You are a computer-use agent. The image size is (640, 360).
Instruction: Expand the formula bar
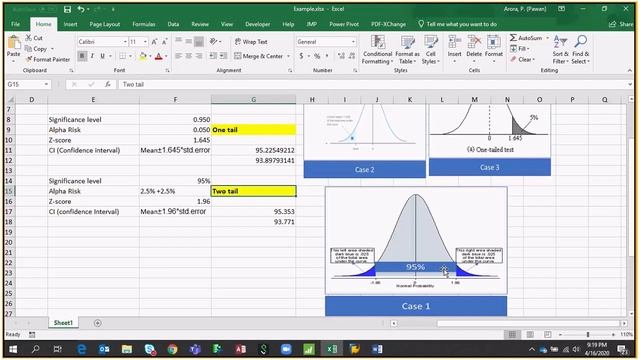coord(631,84)
